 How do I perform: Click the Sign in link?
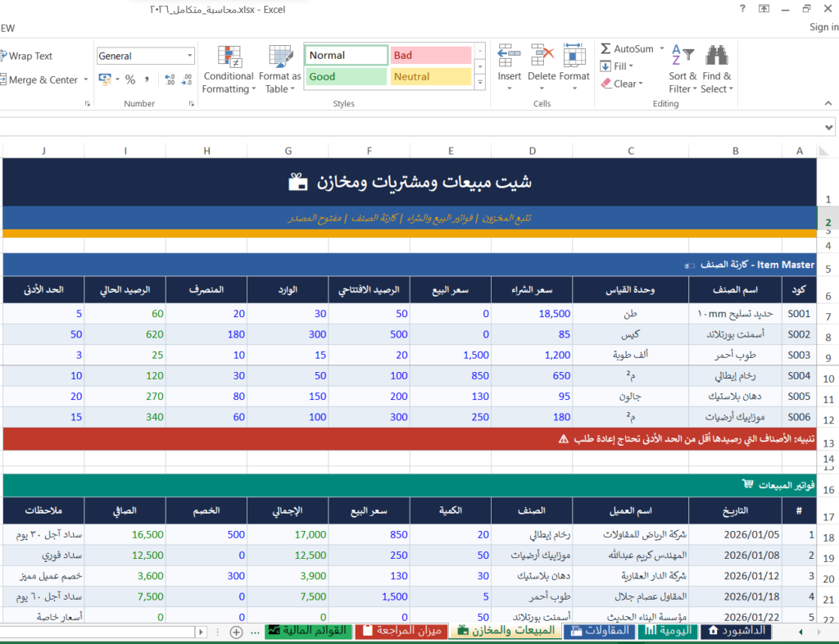tap(824, 27)
